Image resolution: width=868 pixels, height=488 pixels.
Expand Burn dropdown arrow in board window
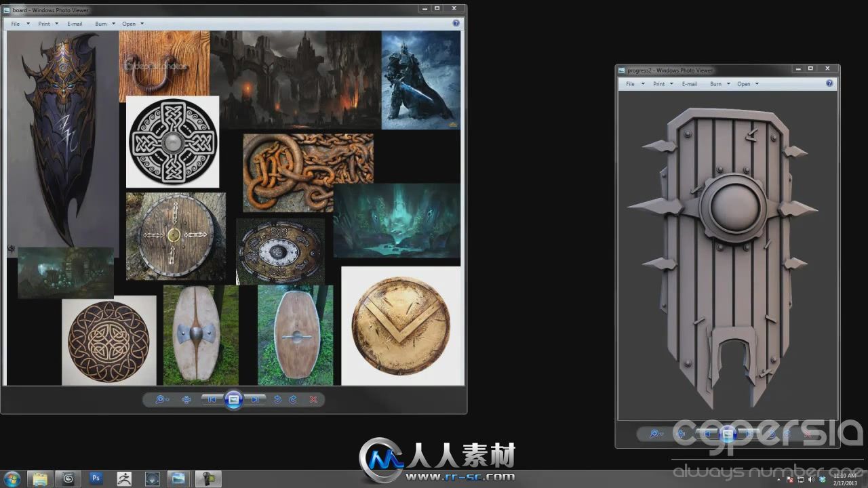tap(113, 24)
